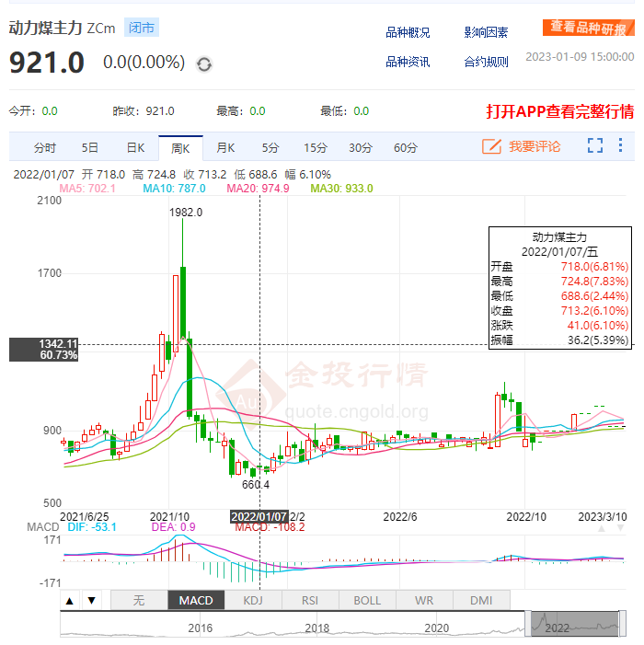Viewport: 644px width, 645px height.
Task: Switch to the 日K chart tab
Action: (135, 147)
